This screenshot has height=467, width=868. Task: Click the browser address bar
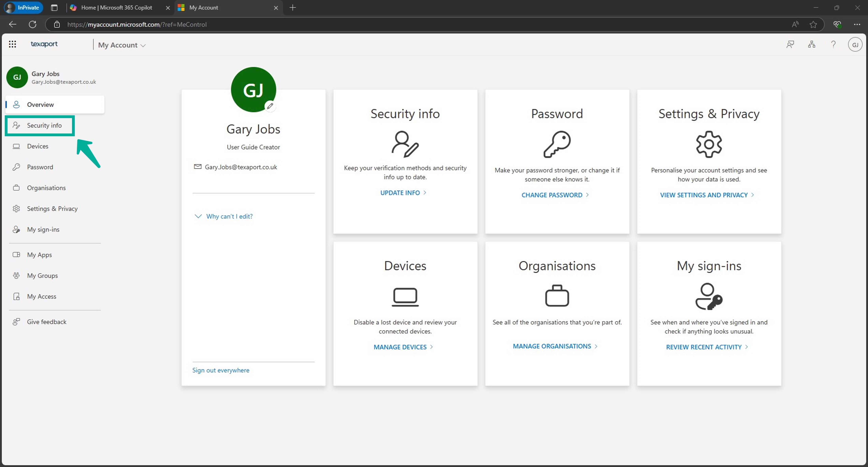click(236, 24)
